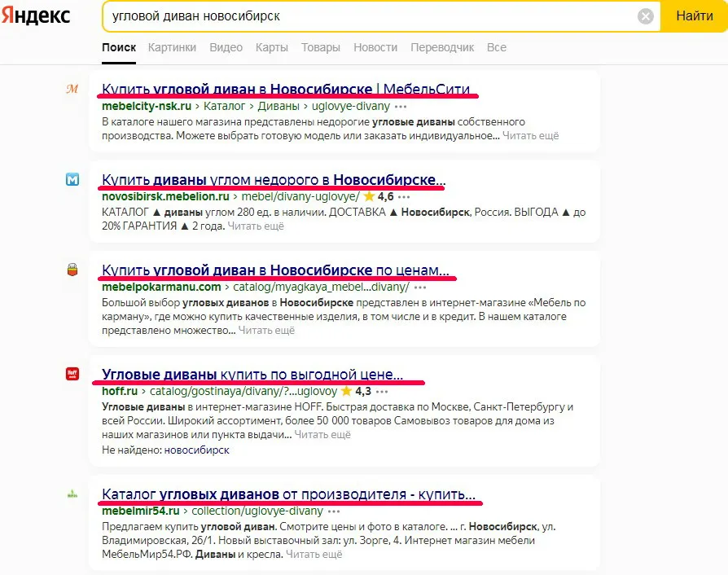Expand 'Читать ещё' in mebelion snippet
The width and height of the screenshot is (728, 575).
(256, 226)
